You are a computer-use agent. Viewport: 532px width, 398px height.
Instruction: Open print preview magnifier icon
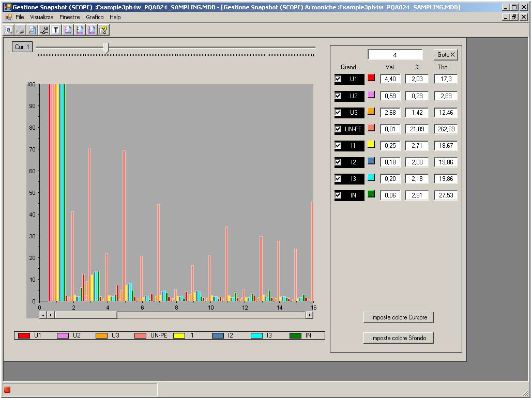click(32, 30)
